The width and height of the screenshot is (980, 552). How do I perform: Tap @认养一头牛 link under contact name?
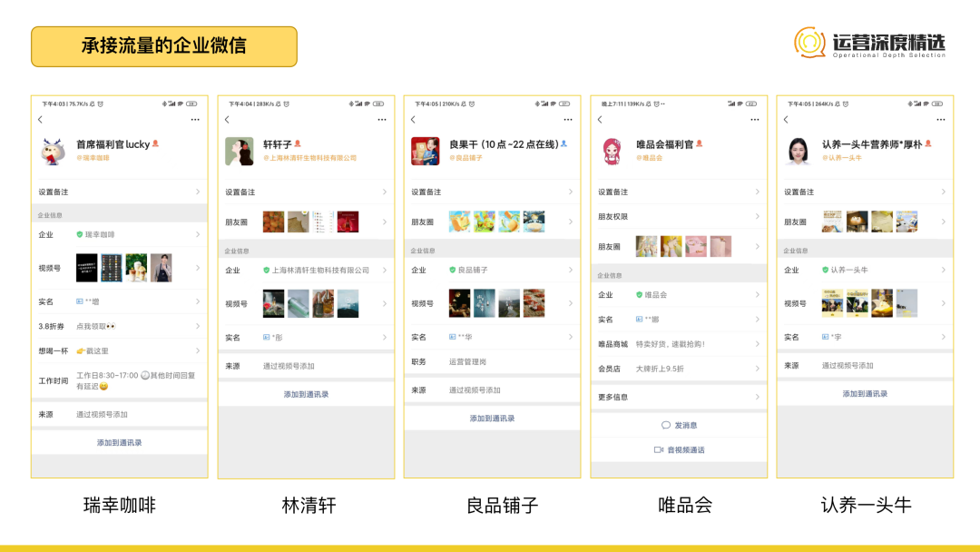(x=842, y=158)
